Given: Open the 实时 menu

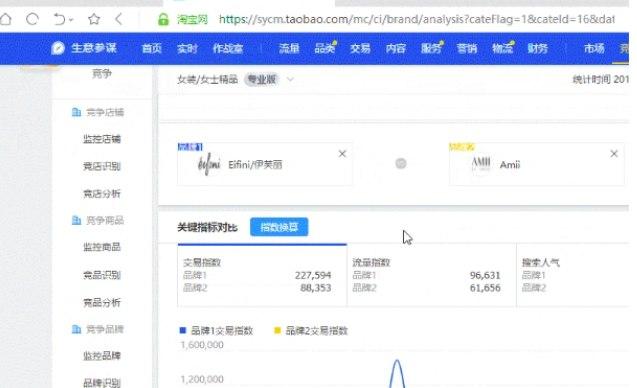Looking at the screenshot, I should [187, 49].
